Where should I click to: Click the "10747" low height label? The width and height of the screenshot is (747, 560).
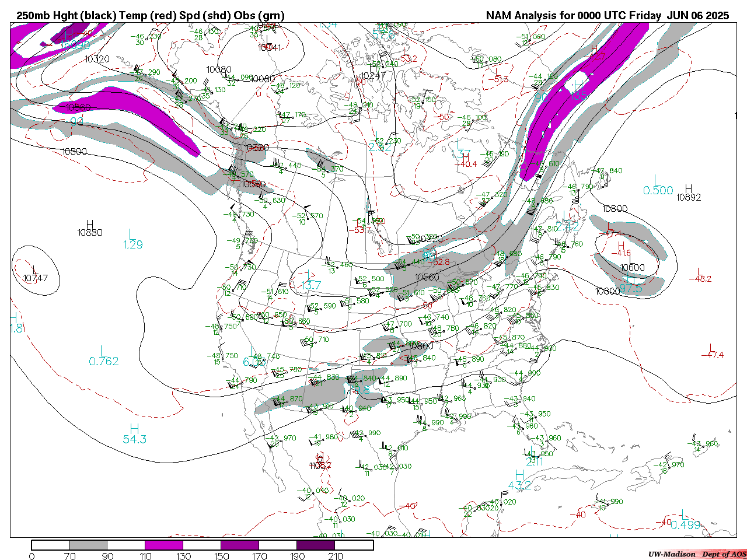pos(36,278)
